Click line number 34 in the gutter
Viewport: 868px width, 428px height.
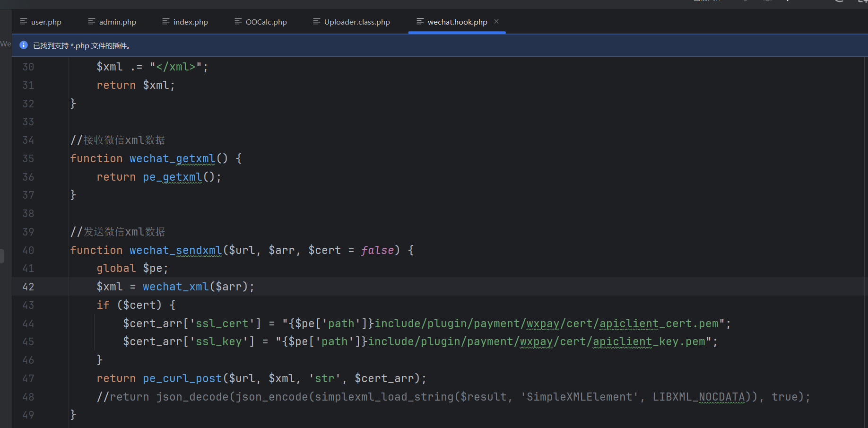(x=28, y=140)
